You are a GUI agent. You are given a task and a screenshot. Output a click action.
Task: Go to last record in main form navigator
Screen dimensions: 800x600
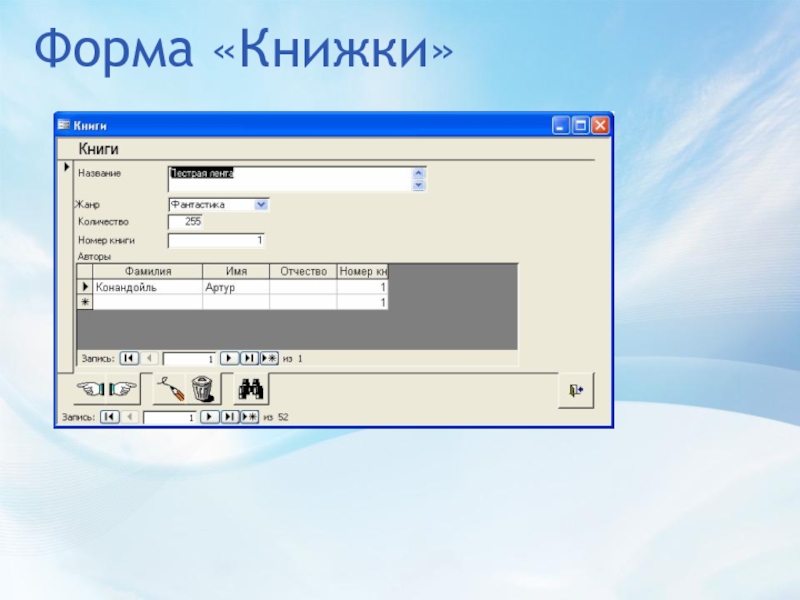pos(230,417)
